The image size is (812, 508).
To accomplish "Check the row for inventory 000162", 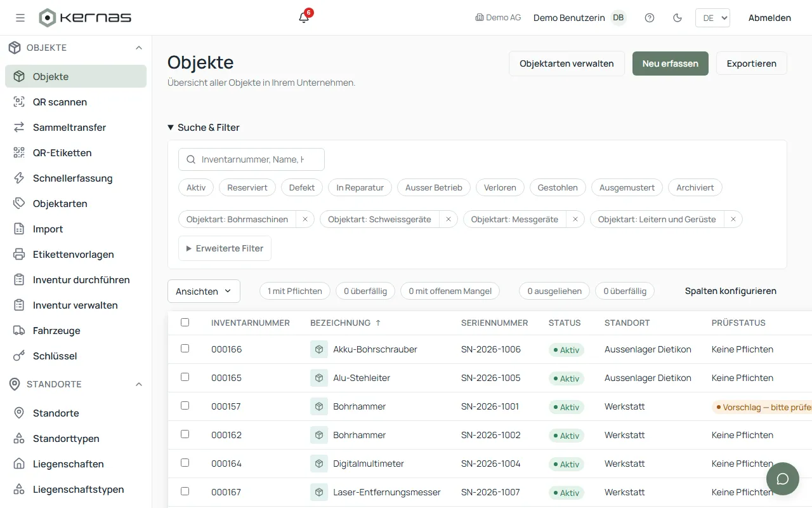I will click(185, 434).
